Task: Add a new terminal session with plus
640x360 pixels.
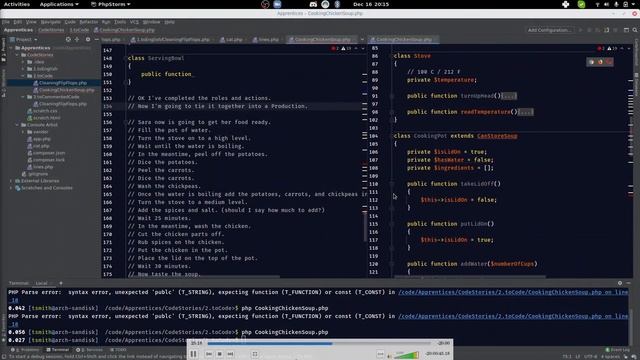Action: [61, 283]
